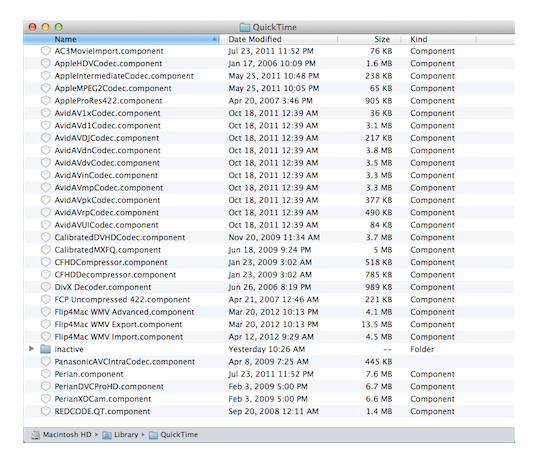Viewport: 538px width, 463px height.
Task: Select Flip4Mac WMV Import.component file name
Action: click(x=118, y=337)
